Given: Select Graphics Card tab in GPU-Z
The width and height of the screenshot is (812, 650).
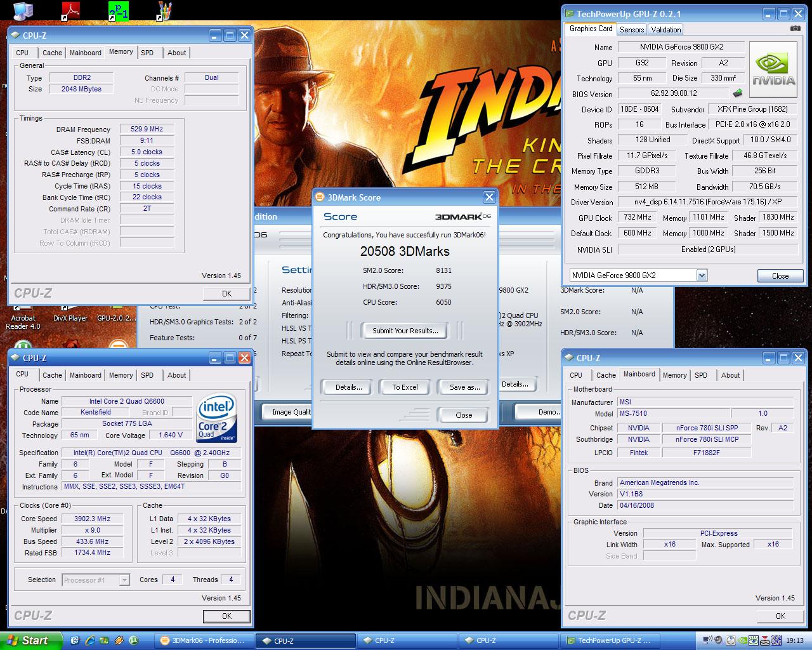Looking at the screenshot, I should [591, 29].
